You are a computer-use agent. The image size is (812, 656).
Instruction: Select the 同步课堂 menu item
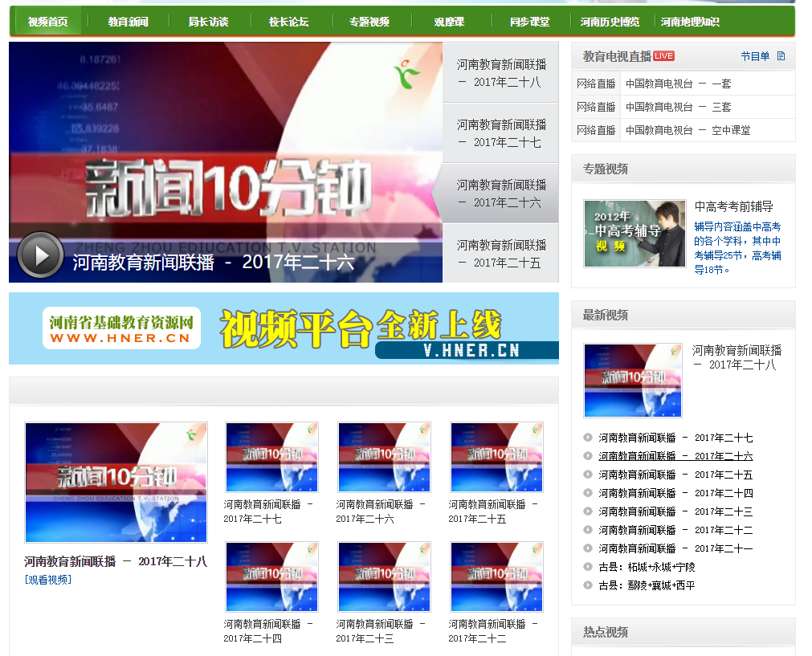[x=530, y=22]
